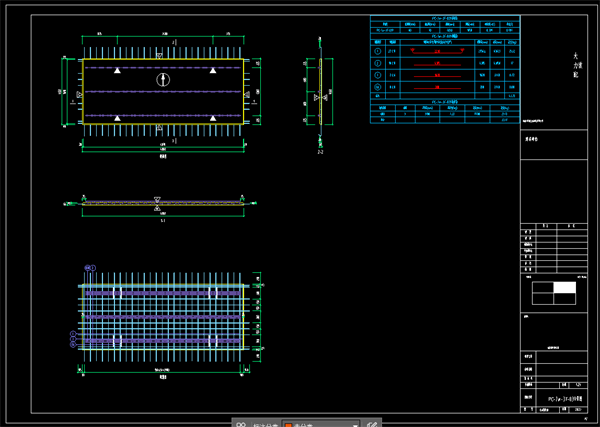Select the circled direction arrow in the top plan
Screen dimensions: 600x427
point(163,80)
